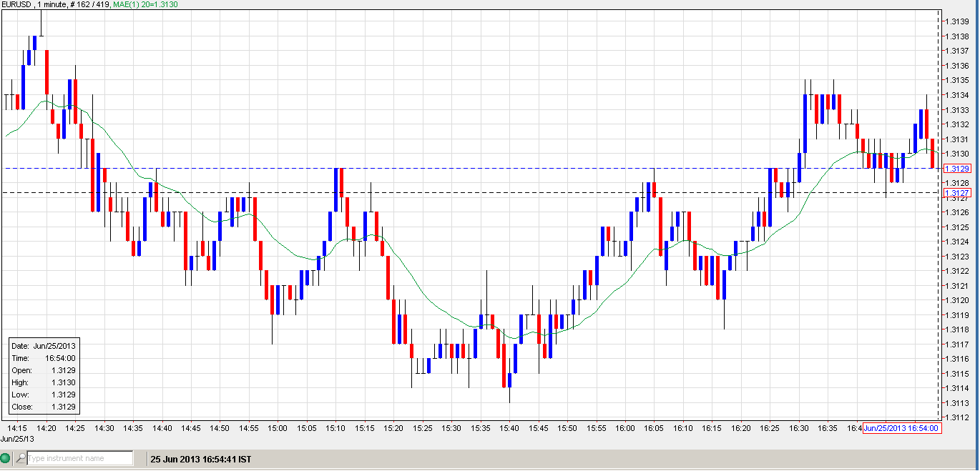980x471 pixels.
Task: Click the 1.3129 price marker label
Action: (x=957, y=169)
